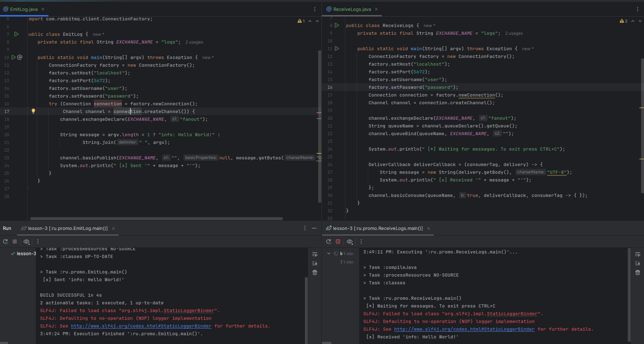
Task: Open more actions in ReceiveLogs run toolbar
Action: [361, 242]
